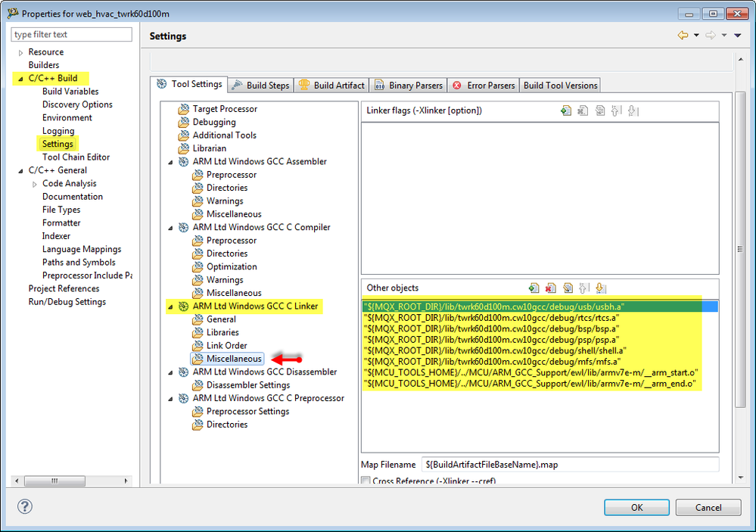The width and height of the screenshot is (756, 532).
Task: Open Optimization under GCC C Compiler
Action: click(232, 266)
